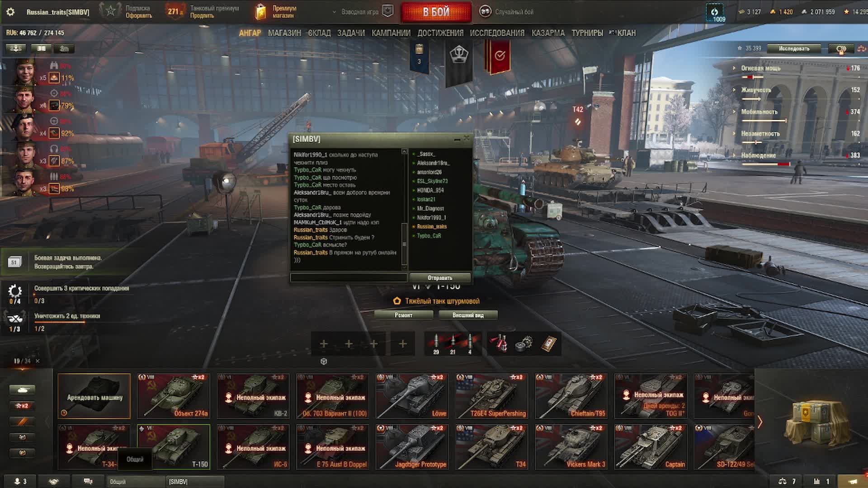Viewport: 868px width, 488px height.
Task: Expand the Мобильность stats section
Action: pos(759,112)
